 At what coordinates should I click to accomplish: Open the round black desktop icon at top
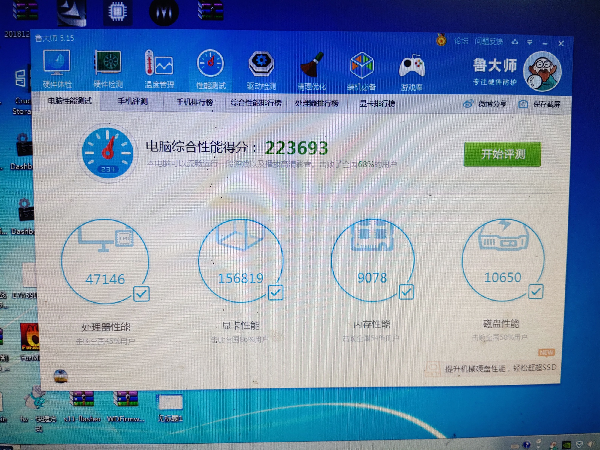click(164, 13)
